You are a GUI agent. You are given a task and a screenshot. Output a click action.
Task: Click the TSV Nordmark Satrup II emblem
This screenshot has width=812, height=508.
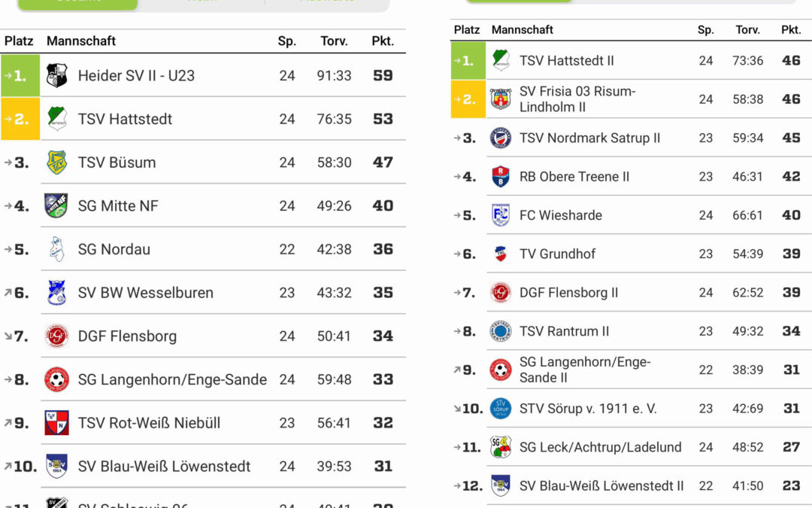pyautogui.click(x=501, y=138)
